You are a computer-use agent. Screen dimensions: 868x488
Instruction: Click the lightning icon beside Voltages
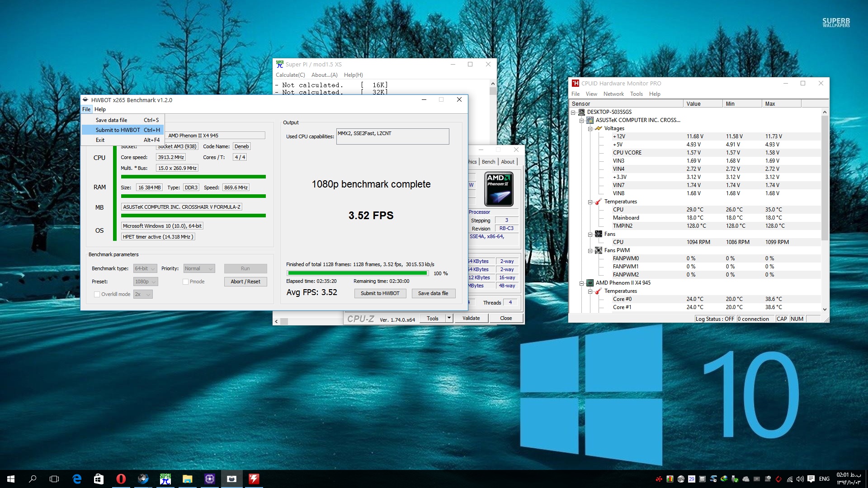coord(599,128)
